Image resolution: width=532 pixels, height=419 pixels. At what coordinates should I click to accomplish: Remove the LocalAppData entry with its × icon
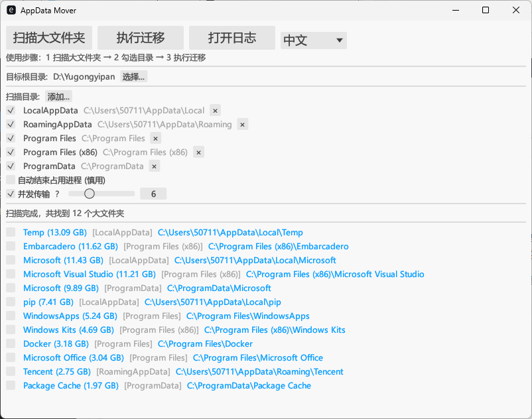(215, 110)
